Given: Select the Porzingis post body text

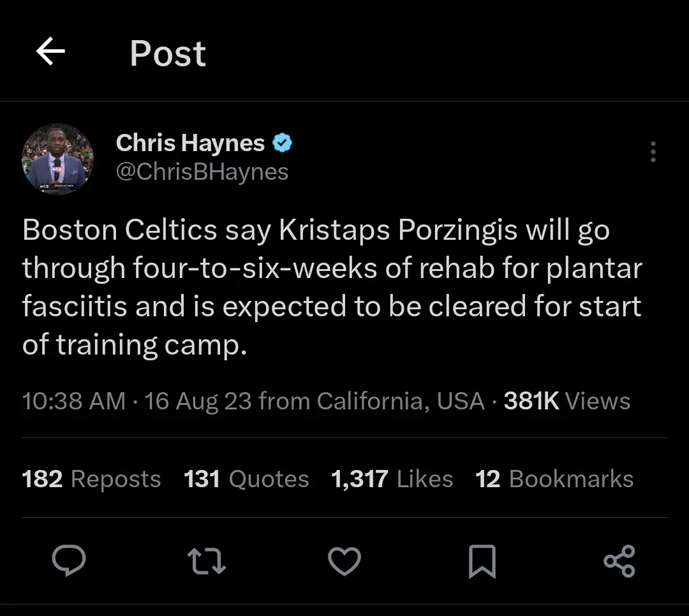Looking at the screenshot, I should tap(332, 287).
